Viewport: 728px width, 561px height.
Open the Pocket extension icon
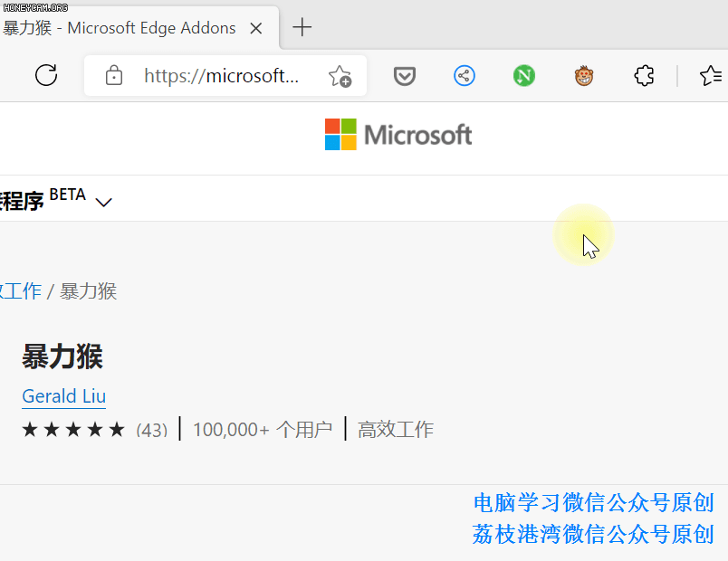pyautogui.click(x=405, y=76)
